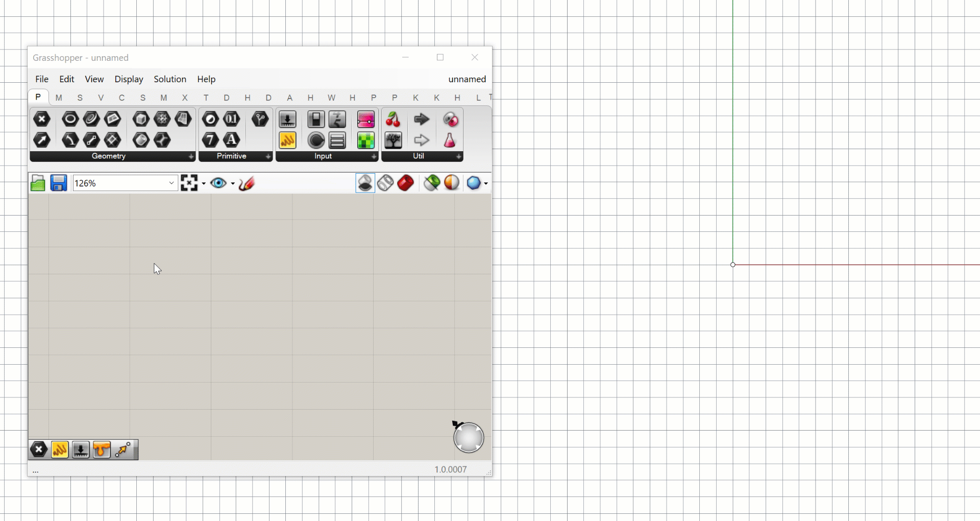The height and width of the screenshot is (521, 980).
Task: Click the Save file floppy disk button
Action: coord(59,183)
